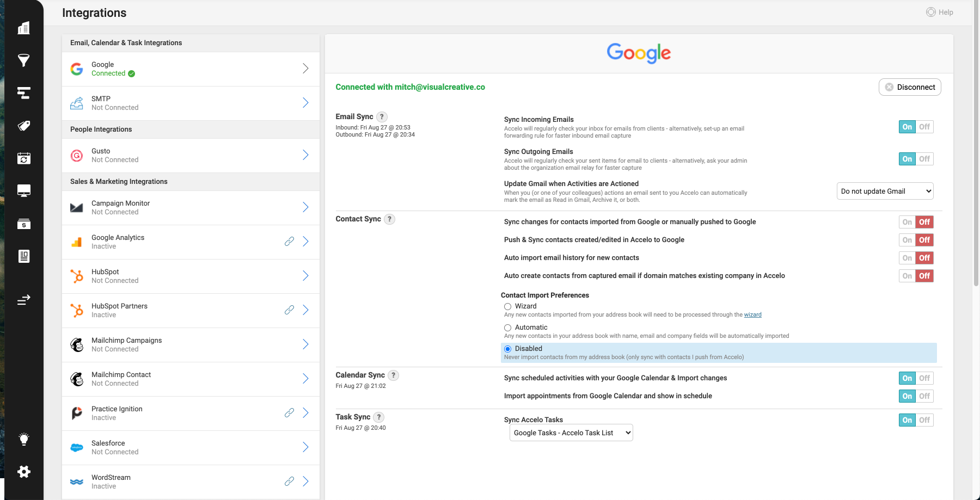Viewport: 980px width, 500px height.
Task: Click the Salesforce cloud logo icon
Action: (x=77, y=447)
